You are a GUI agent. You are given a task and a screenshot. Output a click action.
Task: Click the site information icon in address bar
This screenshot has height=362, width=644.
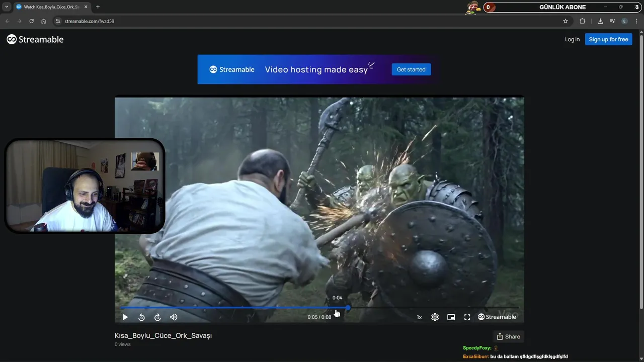(58, 21)
